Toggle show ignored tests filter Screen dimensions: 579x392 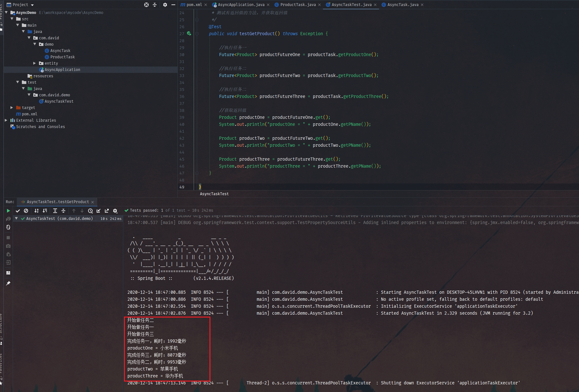click(26, 211)
